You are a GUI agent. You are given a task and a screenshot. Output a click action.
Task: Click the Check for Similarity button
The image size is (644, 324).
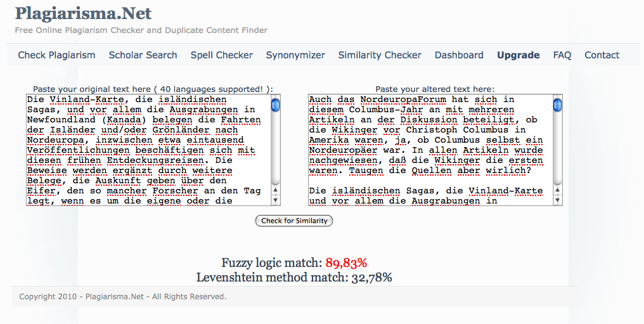pyautogui.click(x=294, y=221)
